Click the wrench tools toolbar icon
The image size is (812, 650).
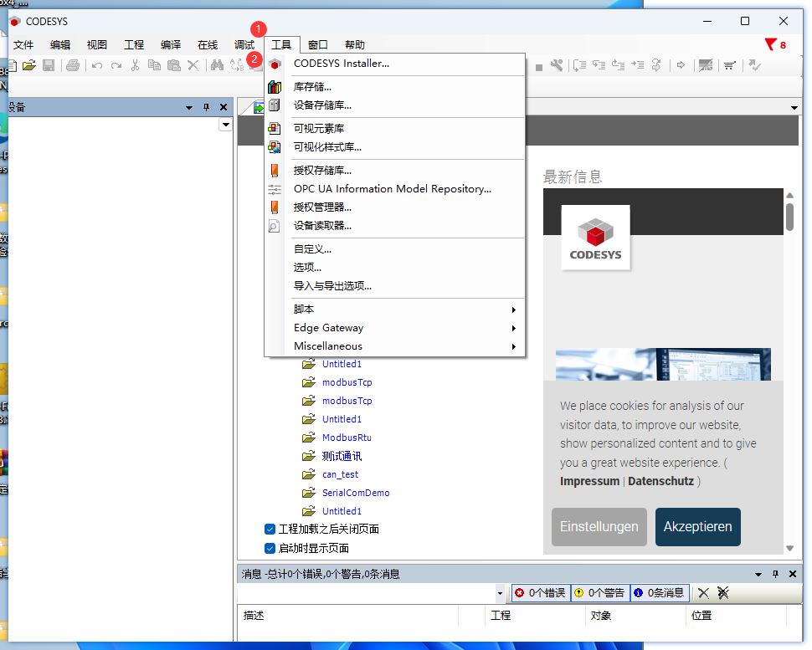tap(557, 65)
